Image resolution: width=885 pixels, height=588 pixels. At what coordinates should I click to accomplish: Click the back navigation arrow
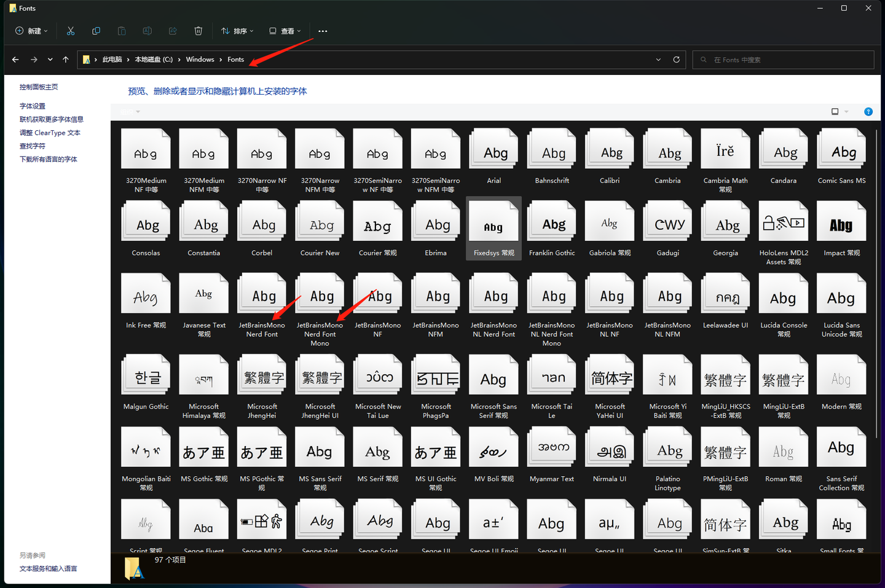[15, 59]
